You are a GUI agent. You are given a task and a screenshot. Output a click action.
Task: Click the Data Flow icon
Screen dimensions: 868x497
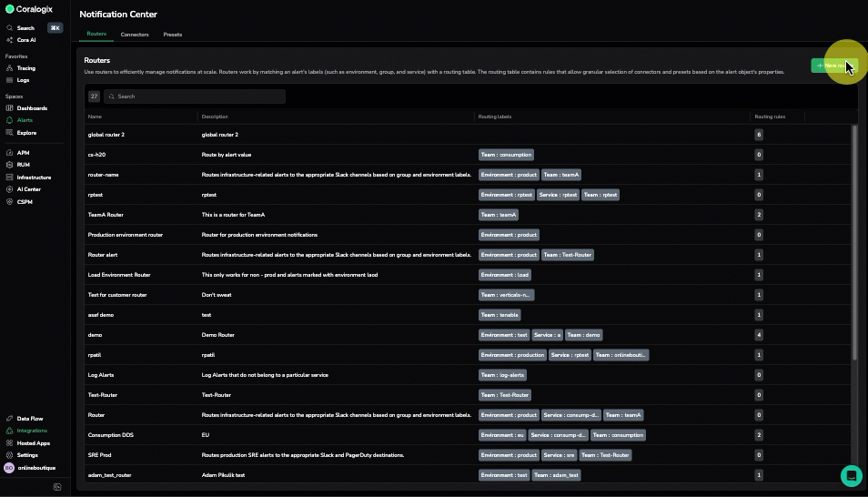tap(9, 419)
